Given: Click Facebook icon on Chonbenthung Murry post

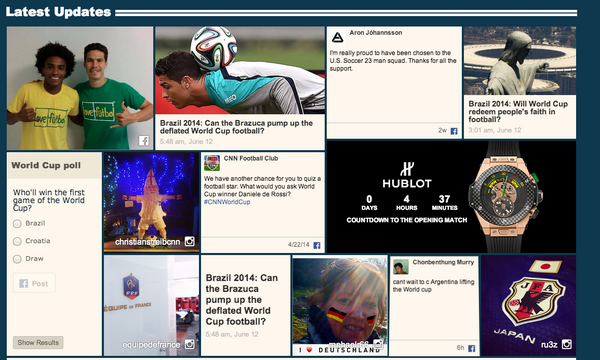Looking at the screenshot, I should pyautogui.click(x=472, y=348).
